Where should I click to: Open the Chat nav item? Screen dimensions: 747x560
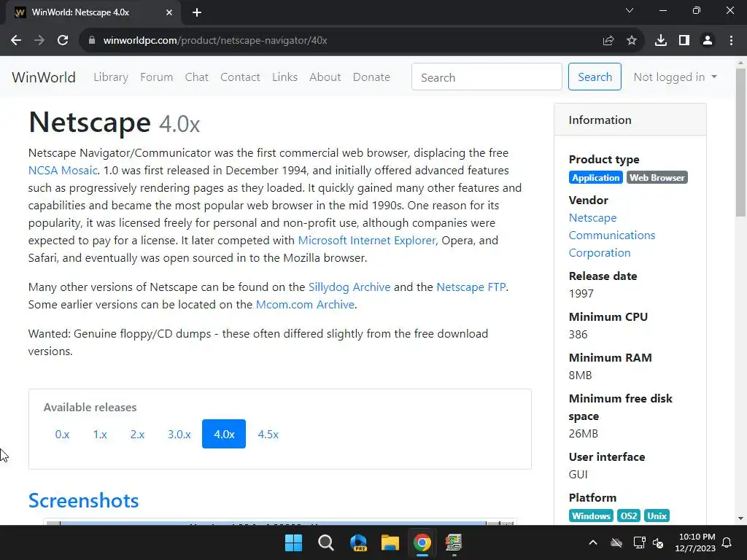pyautogui.click(x=197, y=77)
